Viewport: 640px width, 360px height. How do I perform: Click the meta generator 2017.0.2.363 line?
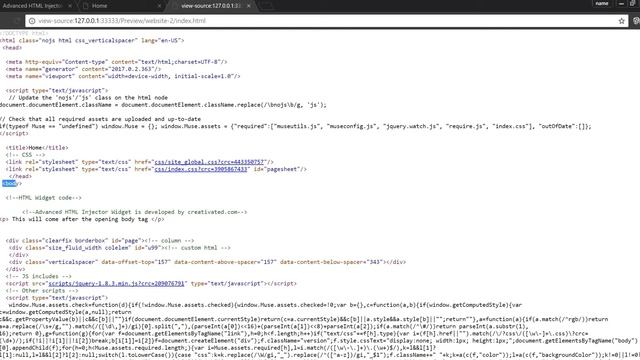click(x=83, y=69)
